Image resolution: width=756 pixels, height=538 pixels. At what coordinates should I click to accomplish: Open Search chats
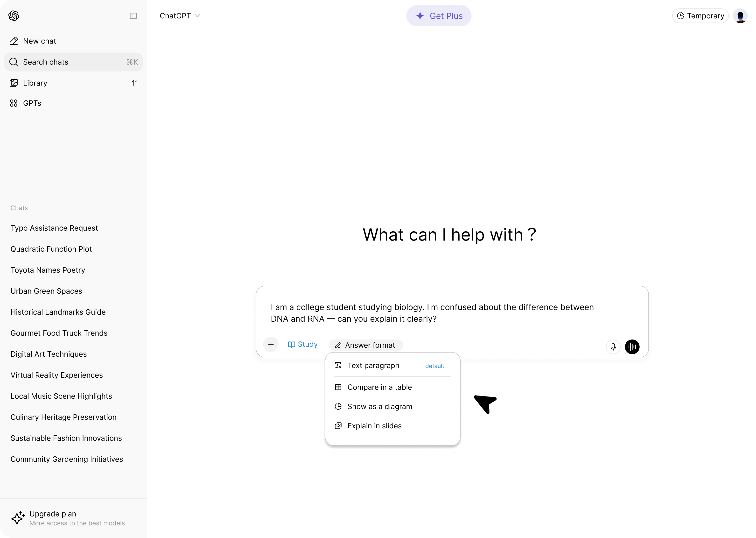pos(74,62)
